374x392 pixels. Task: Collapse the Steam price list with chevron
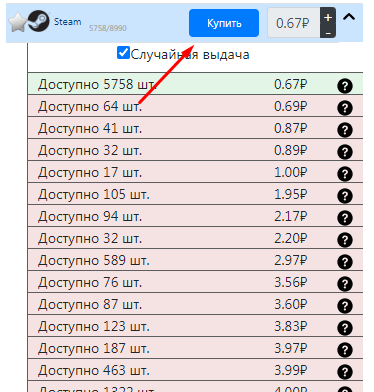tap(349, 17)
